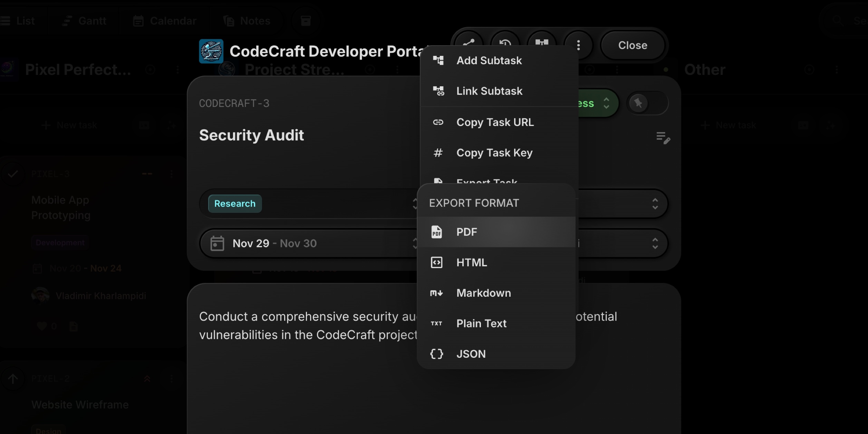Choose Plain Text export format
Viewport: 868px width, 434px height.
[481, 324]
